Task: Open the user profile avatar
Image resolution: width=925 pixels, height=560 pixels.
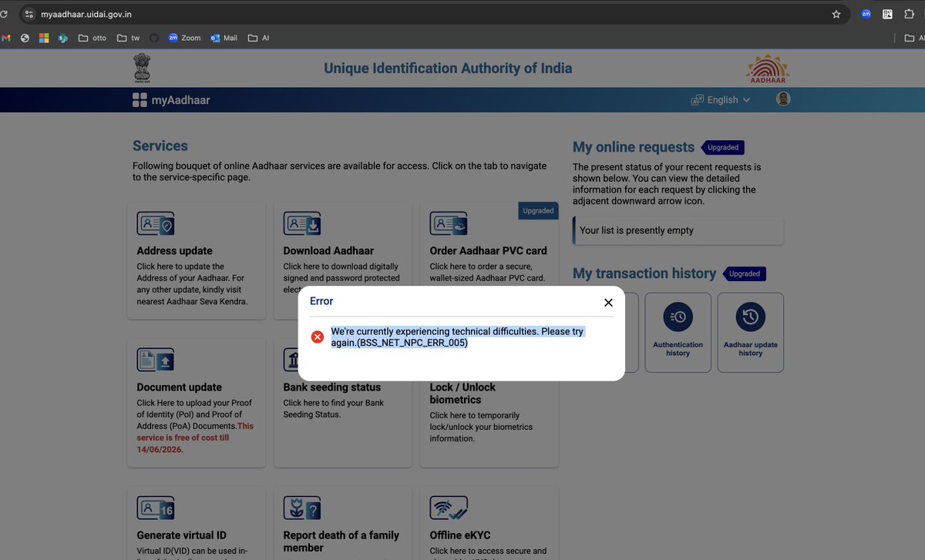Action: point(783,99)
